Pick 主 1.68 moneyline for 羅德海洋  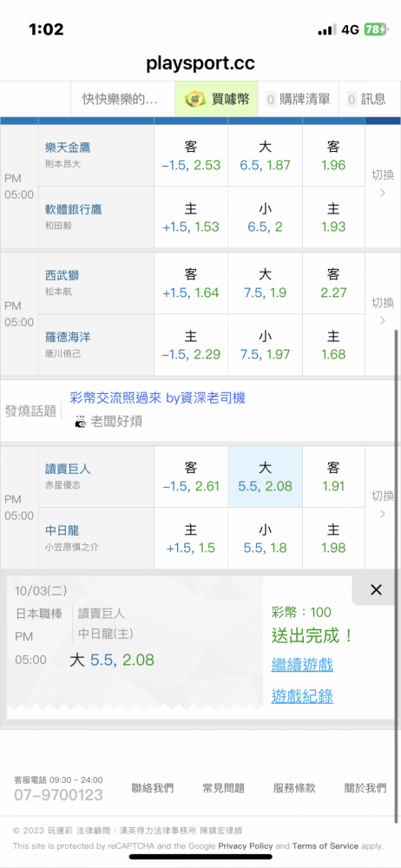pos(333,345)
